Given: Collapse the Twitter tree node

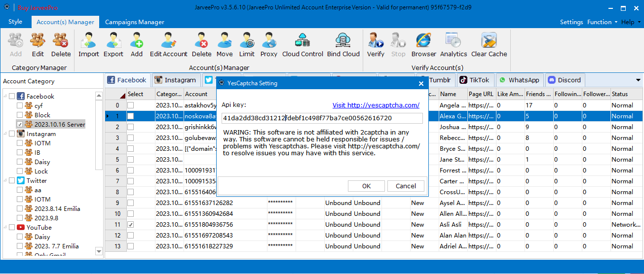Looking at the screenshot, I should click(4, 180).
